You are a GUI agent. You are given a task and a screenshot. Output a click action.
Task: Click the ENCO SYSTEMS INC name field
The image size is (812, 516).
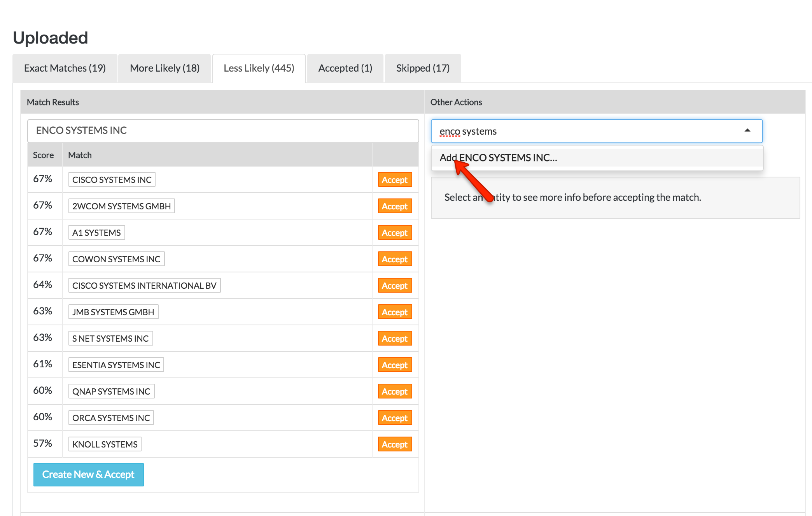pos(223,131)
